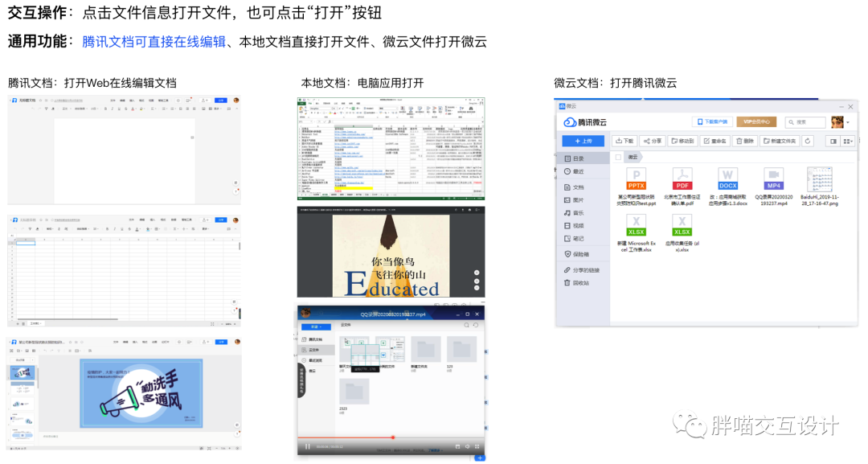Click the blue 上传 upload button in Weiyun
Screen dimensions: 868x464
pyautogui.click(x=583, y=142)
